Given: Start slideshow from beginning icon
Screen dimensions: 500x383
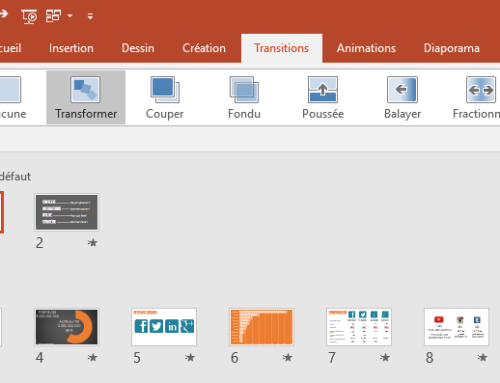Looking at the screenshot, I should tap(29, 16).
